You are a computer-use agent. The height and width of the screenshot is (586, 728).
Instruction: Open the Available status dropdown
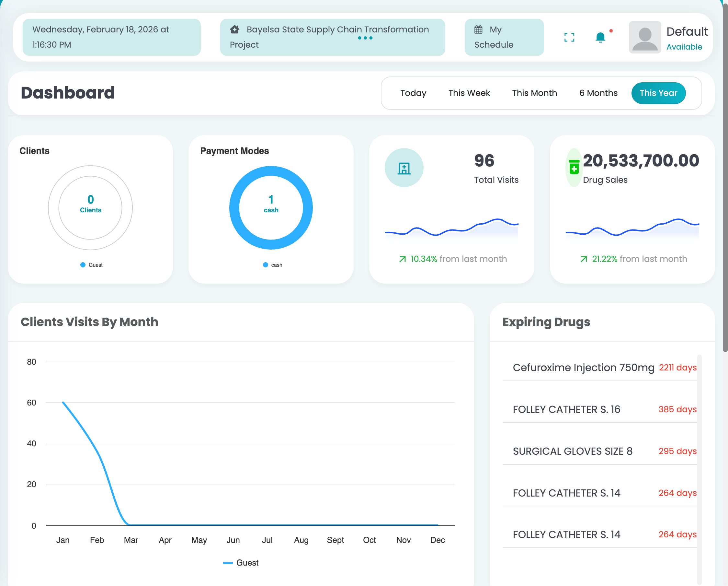click(684, 47)
